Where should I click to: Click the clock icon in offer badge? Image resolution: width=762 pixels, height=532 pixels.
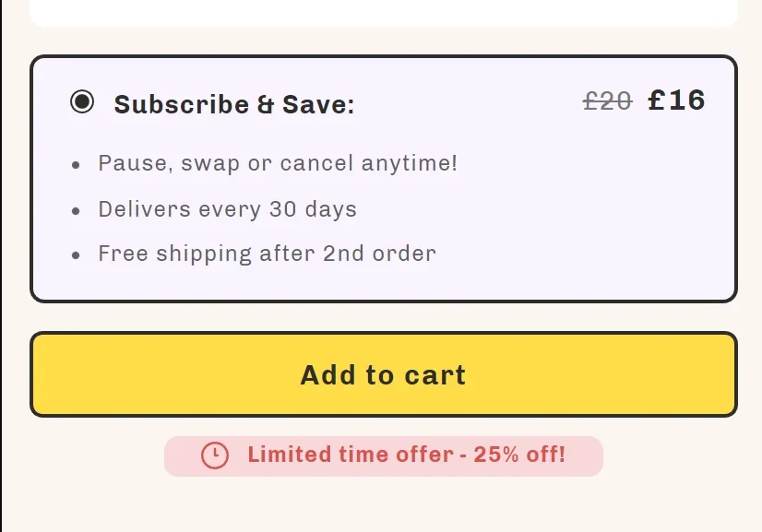pyautogui.click(x=215, y=455)
